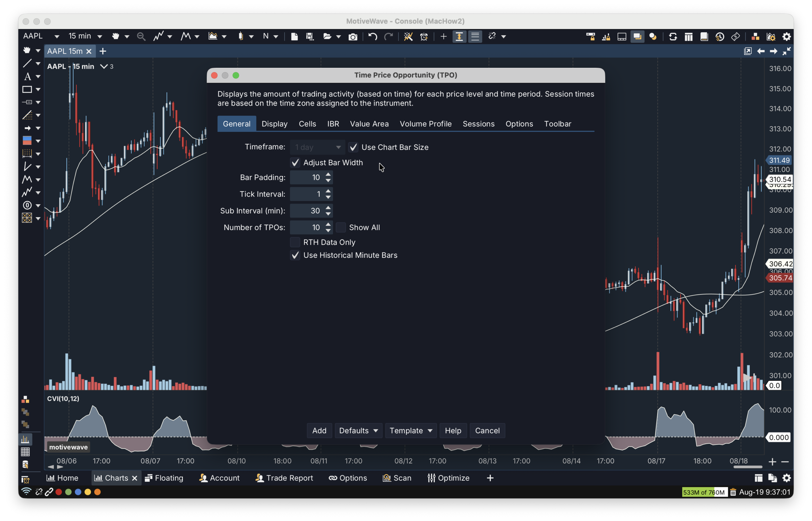Open the Trade Report page tab
The image size is (812, 521).
coord(284,478)
